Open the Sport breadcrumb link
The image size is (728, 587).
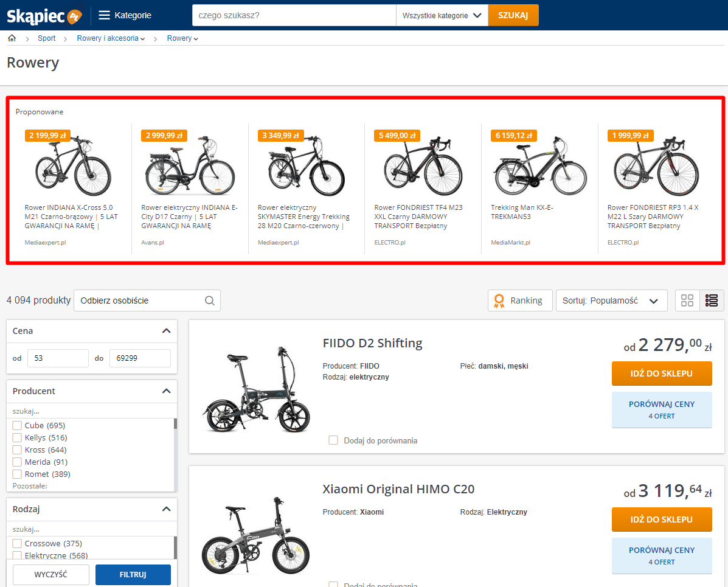coord(46,38)
